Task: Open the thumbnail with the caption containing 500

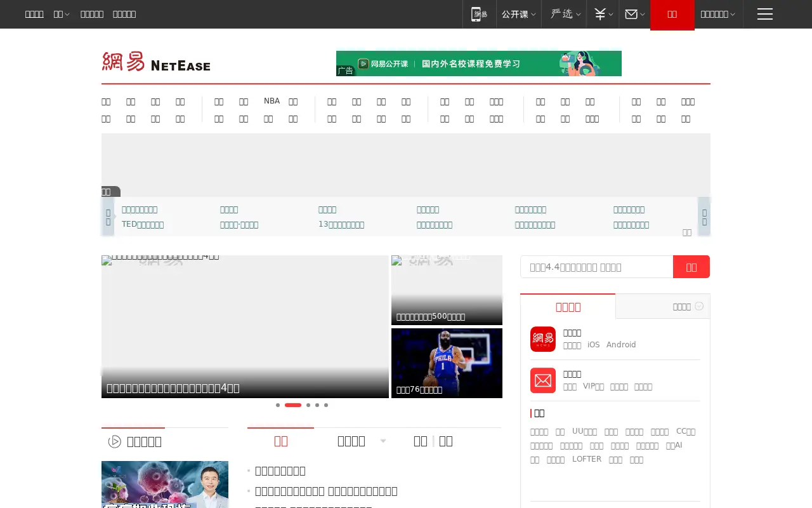Action: click(x=447, y=290)
